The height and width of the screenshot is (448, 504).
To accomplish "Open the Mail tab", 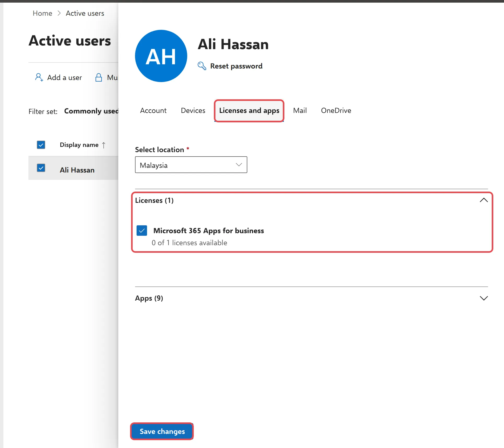I will (x=300, y=111).
